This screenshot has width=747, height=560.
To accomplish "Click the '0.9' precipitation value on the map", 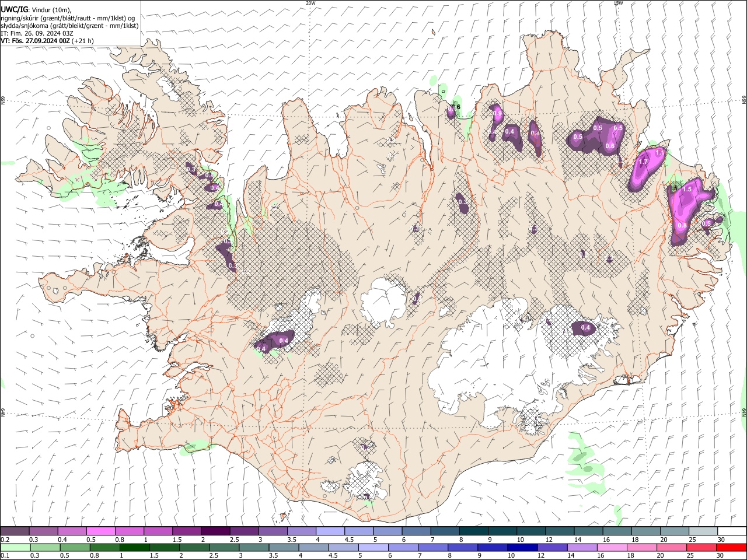I will point(498,113).
